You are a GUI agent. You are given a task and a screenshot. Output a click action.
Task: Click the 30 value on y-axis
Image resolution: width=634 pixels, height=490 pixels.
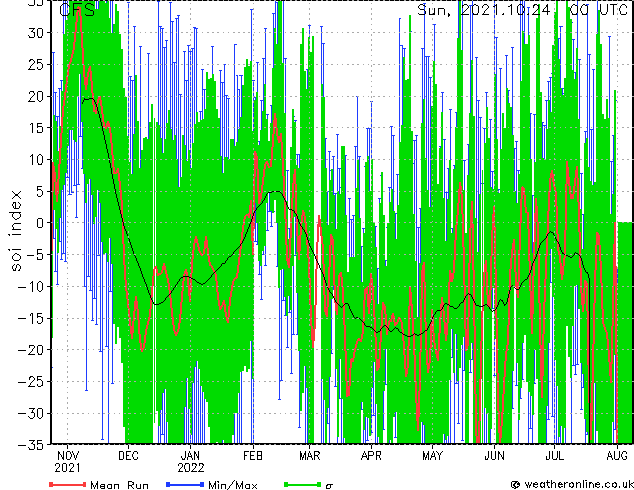tap(35, 33)
